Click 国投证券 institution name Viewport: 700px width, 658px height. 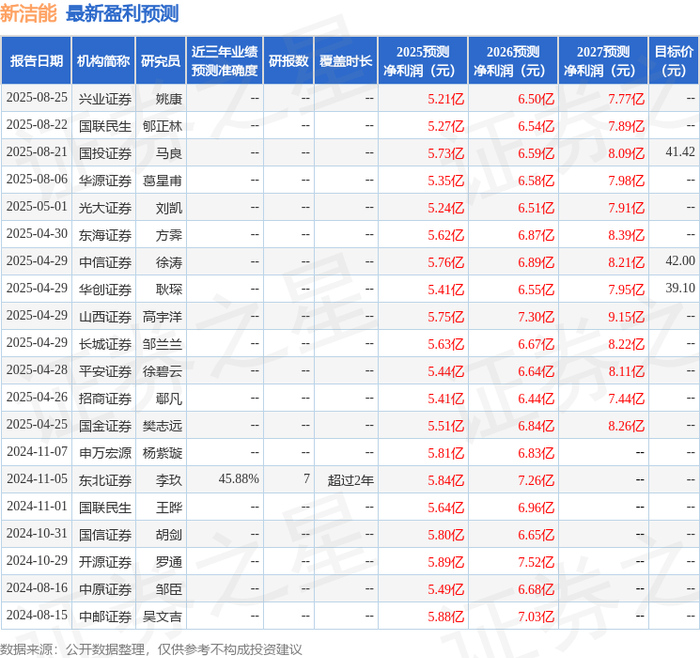pyautogui.click(x=105, y=153)
